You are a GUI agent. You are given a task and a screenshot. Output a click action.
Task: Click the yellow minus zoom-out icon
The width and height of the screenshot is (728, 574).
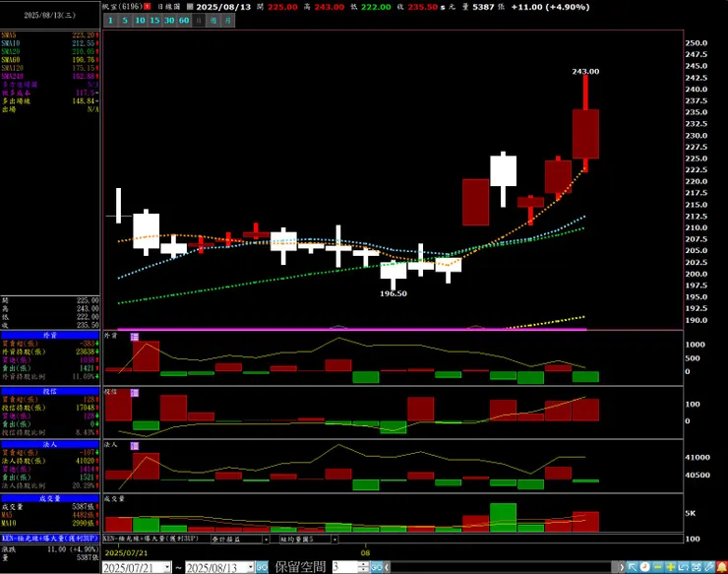(657, 567)
